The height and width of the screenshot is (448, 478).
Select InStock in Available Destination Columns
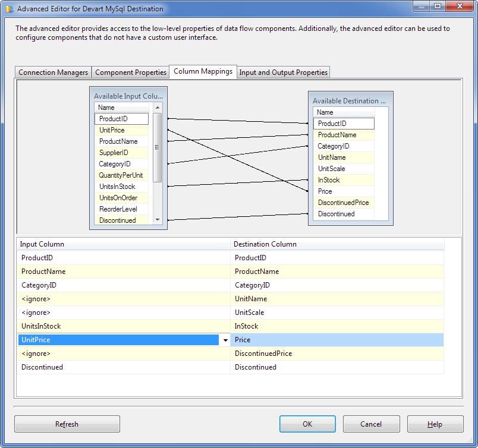coord(344,180)
